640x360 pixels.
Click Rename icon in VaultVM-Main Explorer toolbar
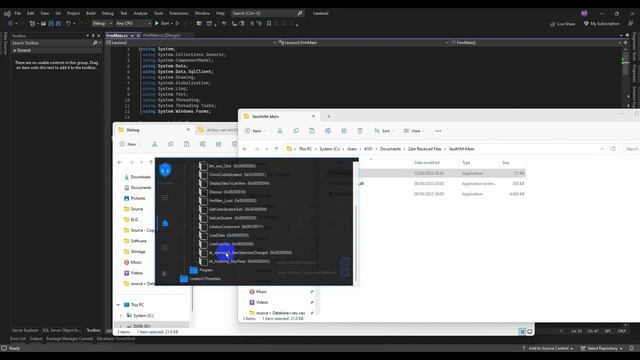328,131
